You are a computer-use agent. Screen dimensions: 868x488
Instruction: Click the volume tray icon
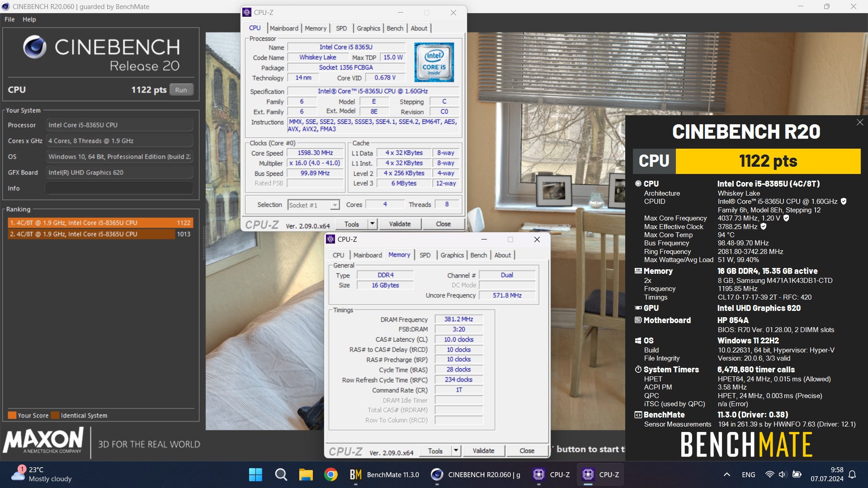pyautogui.click(x=783, y=474)
